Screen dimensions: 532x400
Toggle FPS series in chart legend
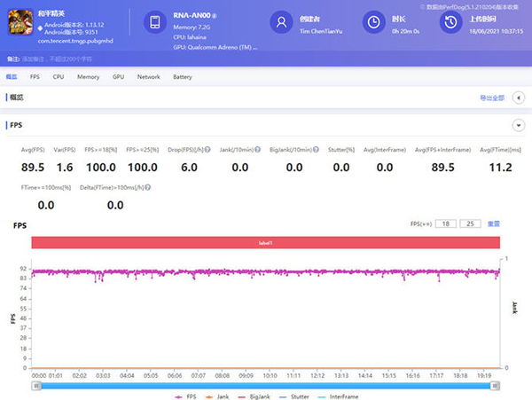click(189, 396)
